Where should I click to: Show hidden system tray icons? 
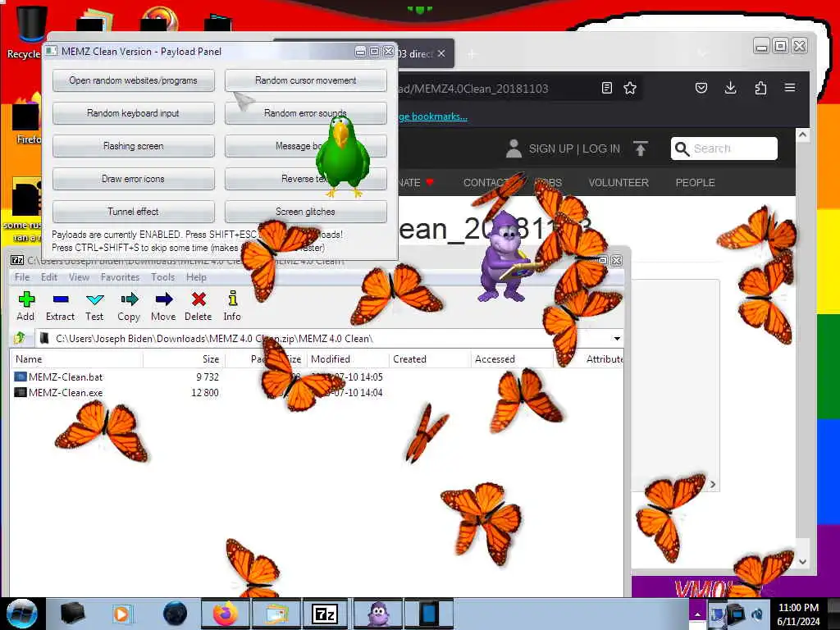[697, 614]
